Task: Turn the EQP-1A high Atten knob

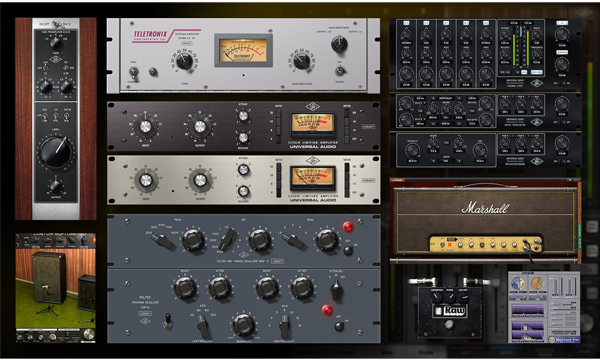Action: (302, 288)
